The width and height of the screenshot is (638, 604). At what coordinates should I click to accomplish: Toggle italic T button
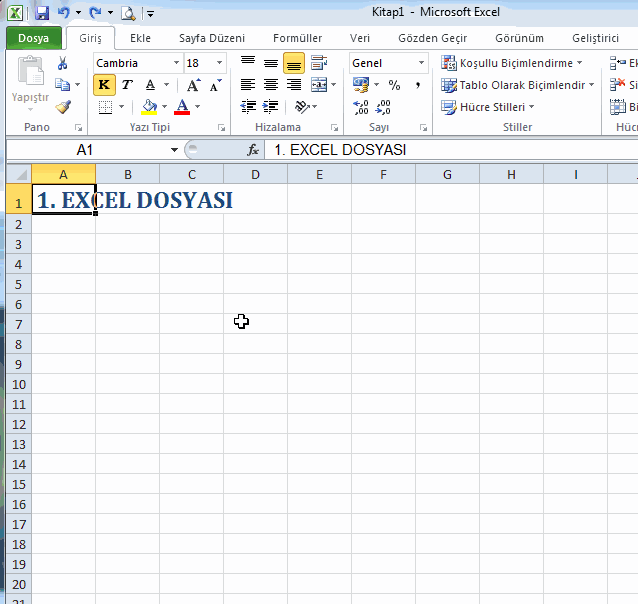tap(127, 85)
